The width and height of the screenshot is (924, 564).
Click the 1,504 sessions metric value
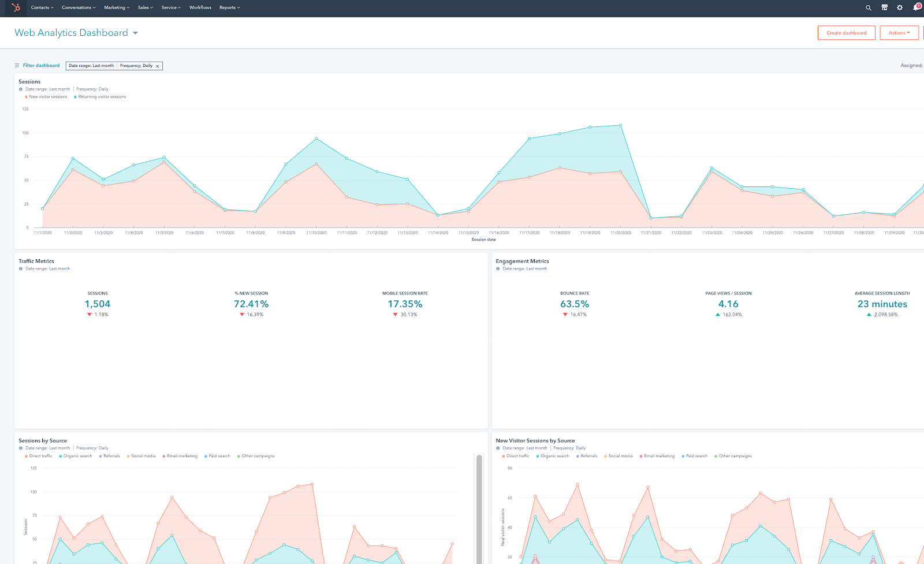pyautogui.click(x=98, y=304)
